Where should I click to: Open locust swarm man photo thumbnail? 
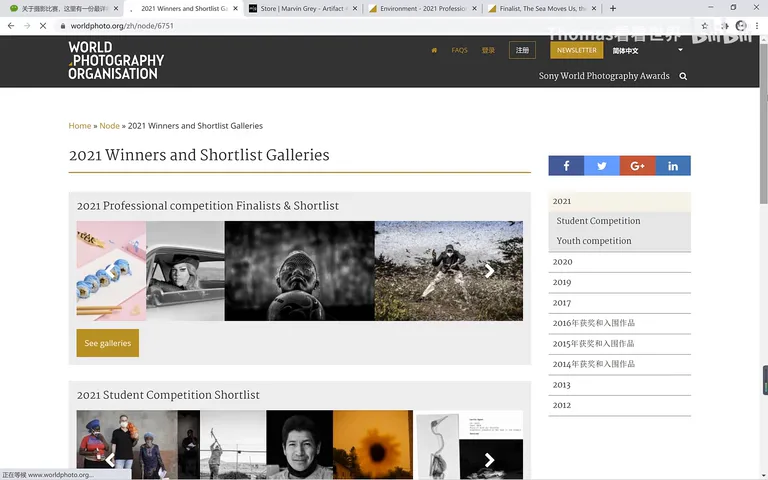click(449, 271)
